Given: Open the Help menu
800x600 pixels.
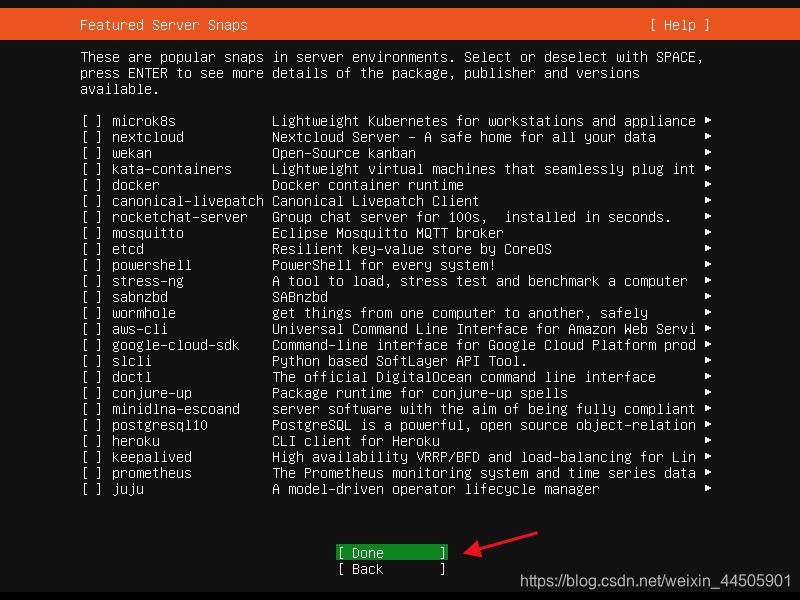Looking at the screenshot, I should coord(680,25).
